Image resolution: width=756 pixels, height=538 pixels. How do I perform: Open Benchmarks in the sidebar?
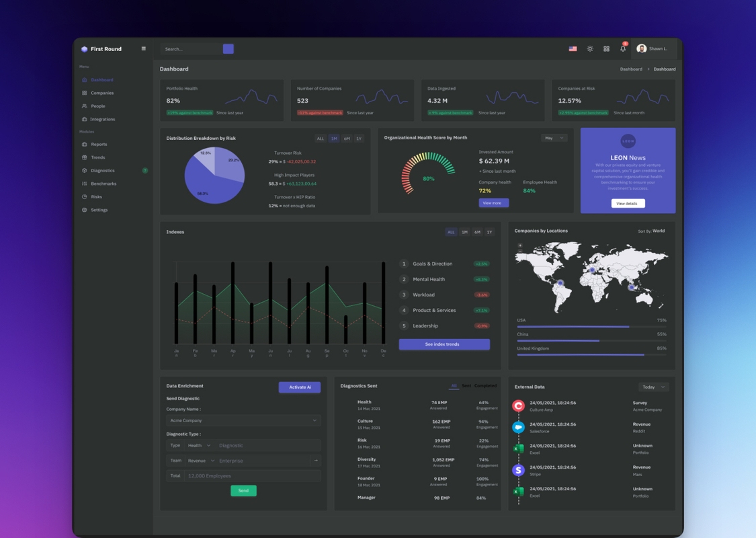pos(103,184)
